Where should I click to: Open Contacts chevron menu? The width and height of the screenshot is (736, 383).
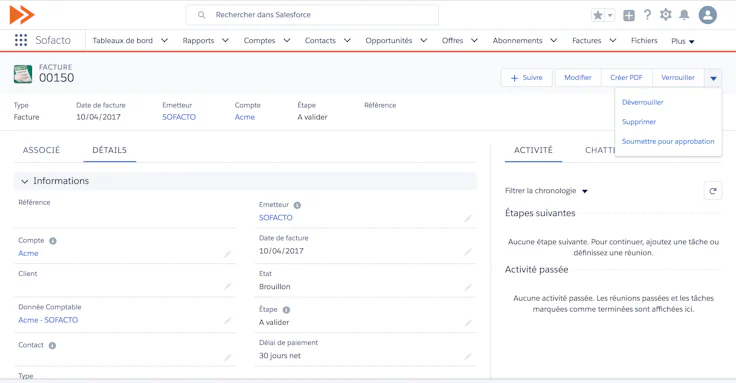click(347, 40)
